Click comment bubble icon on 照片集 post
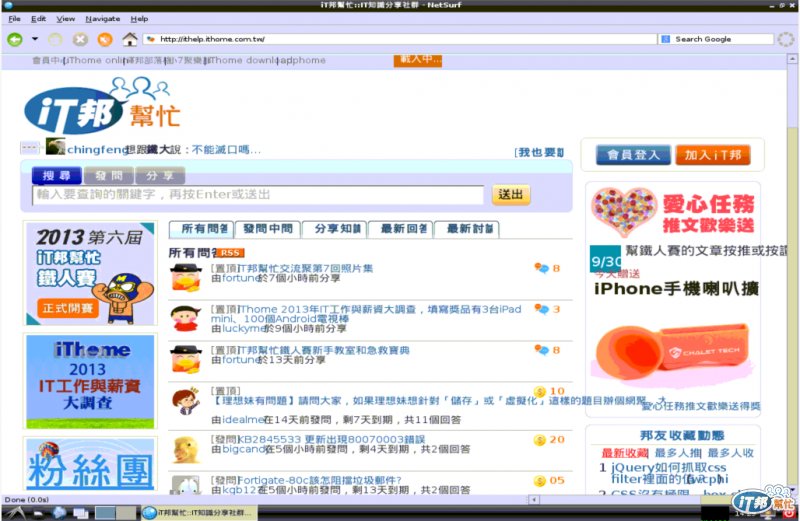Viewport: 800px width, 521px height. click(x=541, y=268)
